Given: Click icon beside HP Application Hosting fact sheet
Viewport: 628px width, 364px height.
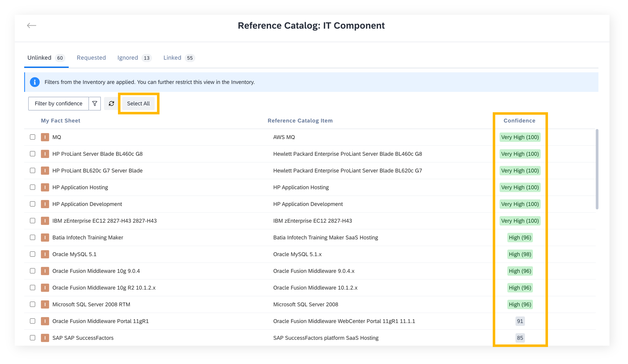Looking at the screenshot, I should 45,187.
